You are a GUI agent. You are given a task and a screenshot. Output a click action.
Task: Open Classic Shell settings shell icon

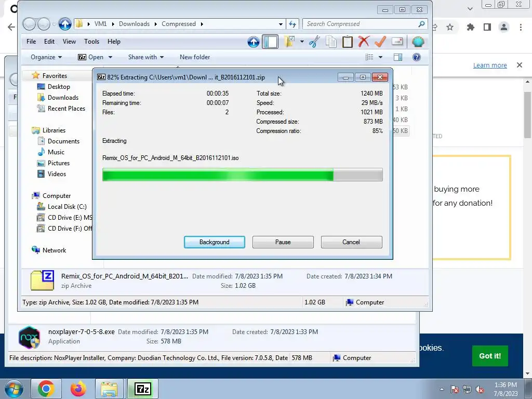(x=418, y=42)
